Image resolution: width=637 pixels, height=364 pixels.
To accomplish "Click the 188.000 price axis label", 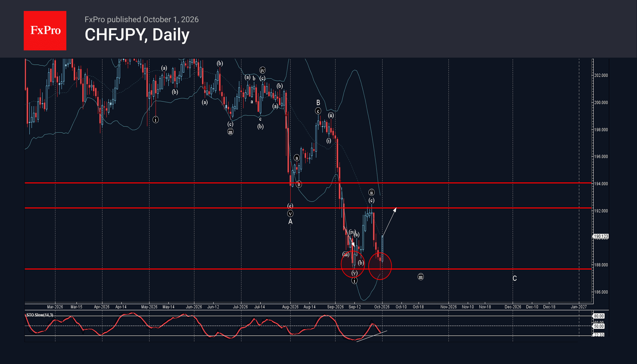I will tap(601, 265).
